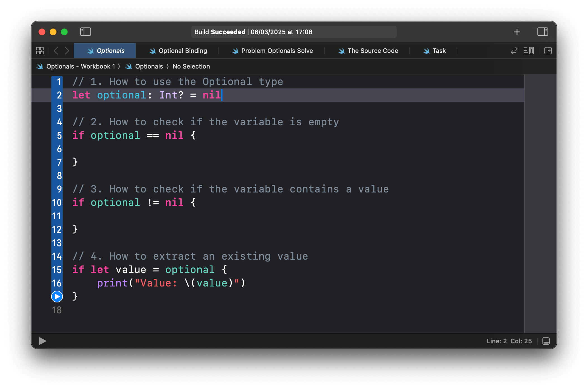Screen dimensions: 588x390
Task: Toggle the inspector panel icon in title bar
Action: (542, 32)
